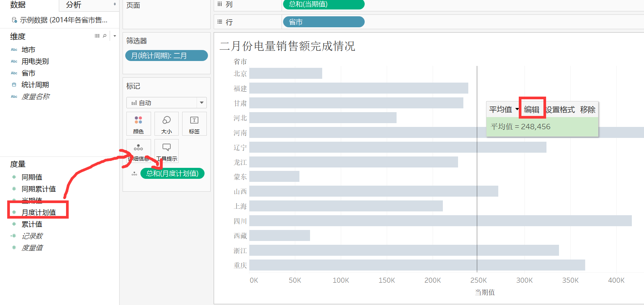Open the Label marks card
Viewport: 644px width, 305px height.
194,124
